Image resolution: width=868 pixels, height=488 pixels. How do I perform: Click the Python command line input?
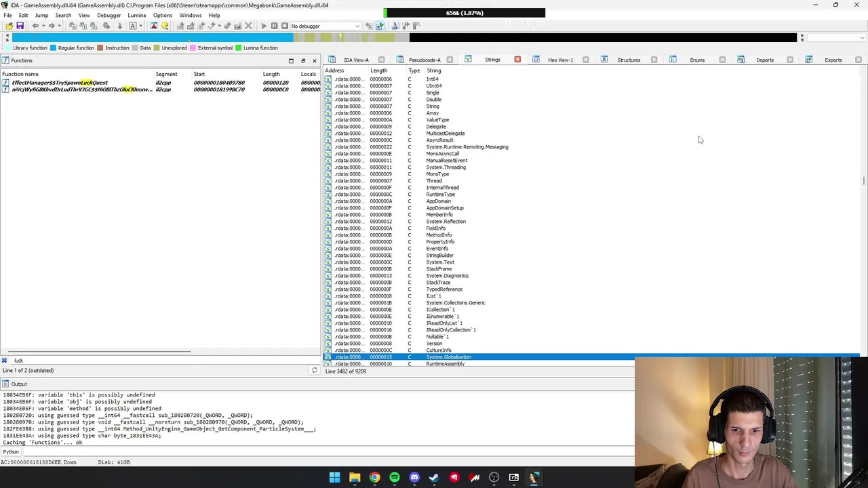pos(329,452)
